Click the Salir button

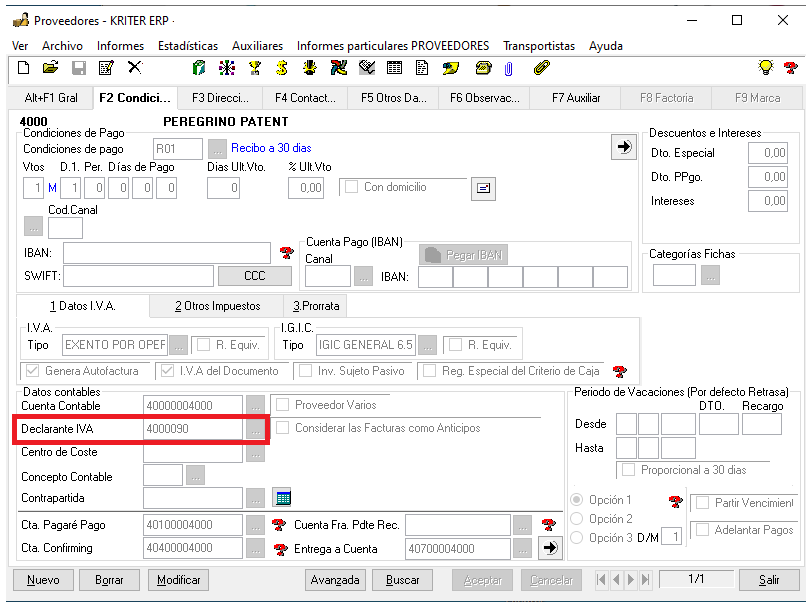point(769,580)
